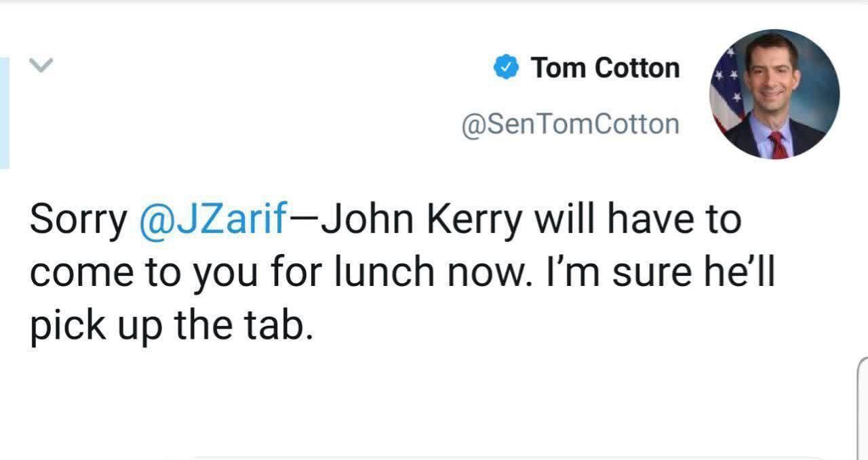The image size is (868, 460).
Task: Click the rounded card edge below the tweet
Action: (x=502, y=457)
